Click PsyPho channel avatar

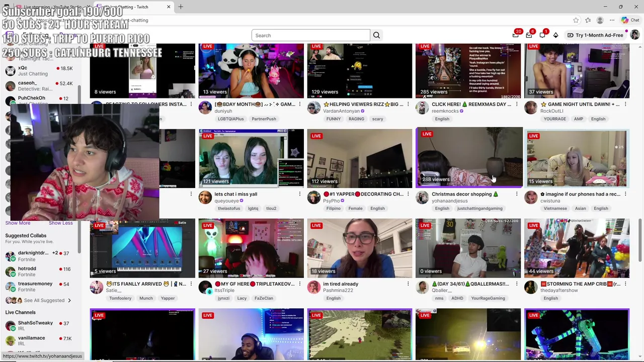pyautogui.click(x=314, y=197)
